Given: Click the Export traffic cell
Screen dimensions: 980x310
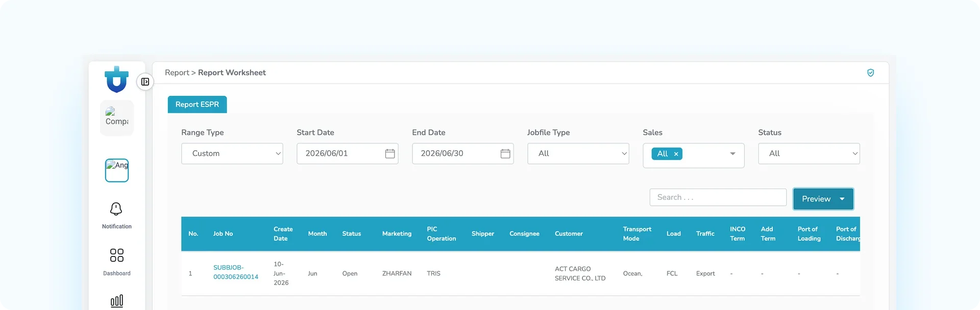Looking at the screenshot, I should tap(705, 274).
